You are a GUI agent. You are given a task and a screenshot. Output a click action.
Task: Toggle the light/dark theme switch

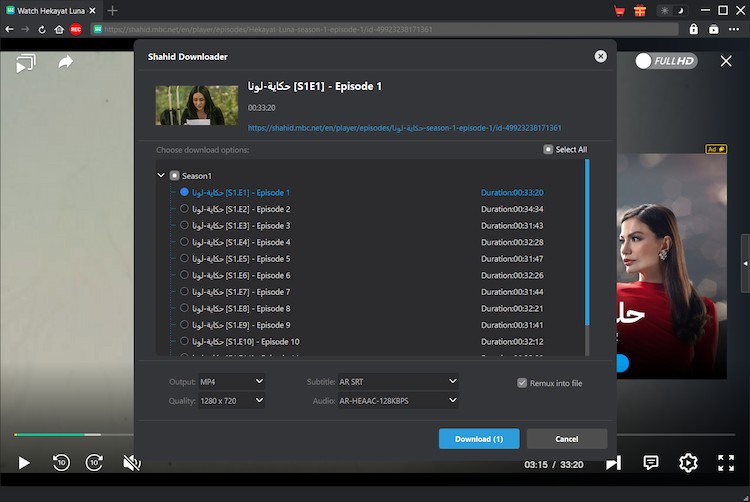672,11
